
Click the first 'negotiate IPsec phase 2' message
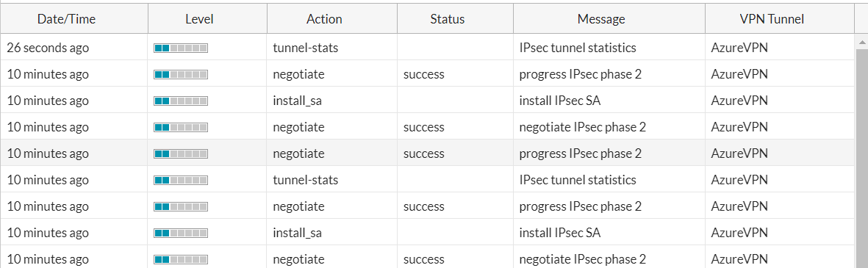583,127
